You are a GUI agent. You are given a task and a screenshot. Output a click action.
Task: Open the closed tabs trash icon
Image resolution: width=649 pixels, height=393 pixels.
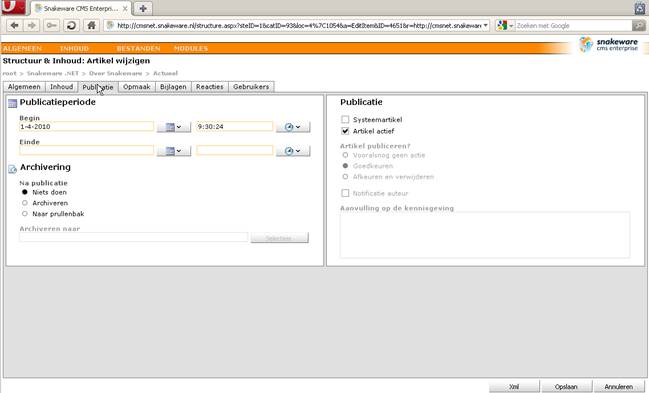pos(640,7)
